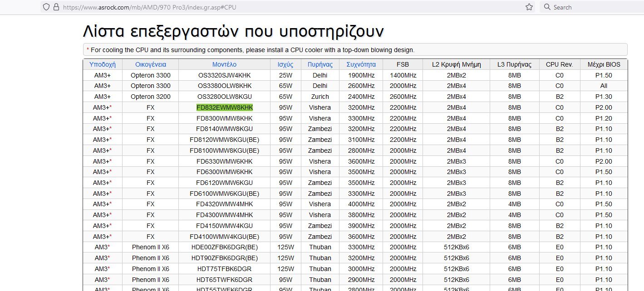Select model FD8100WMW8KGU(BE)
This screenshot has height=291, width=644.
click(225, 150)
